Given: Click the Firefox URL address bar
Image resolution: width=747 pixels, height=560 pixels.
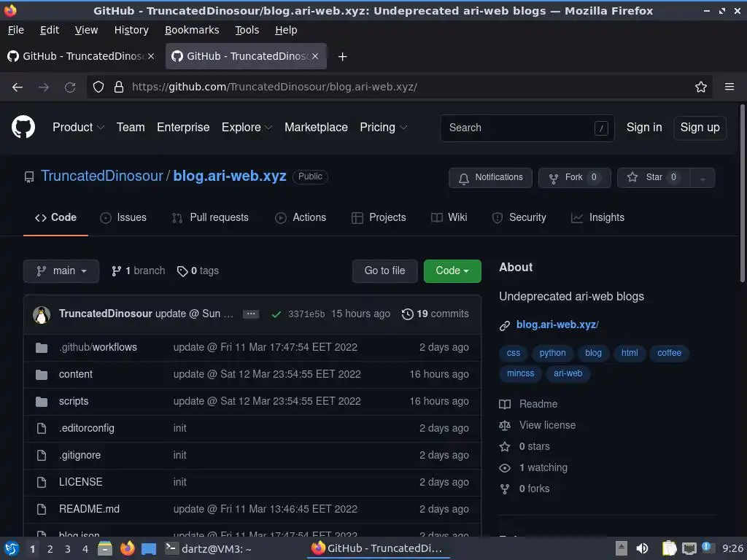Looking at the screenshot, I should coord(400,87).
